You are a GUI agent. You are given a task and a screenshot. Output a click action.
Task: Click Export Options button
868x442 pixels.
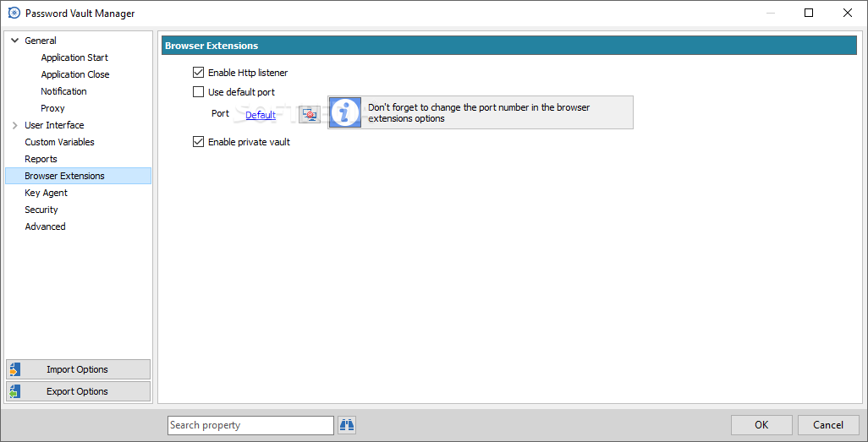coord(78,391)
